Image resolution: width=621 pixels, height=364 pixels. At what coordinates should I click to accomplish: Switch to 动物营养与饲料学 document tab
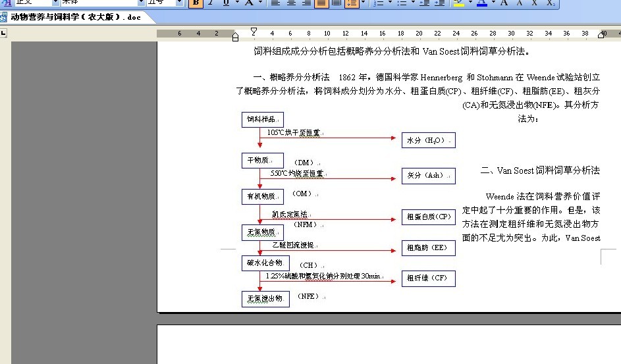(x=76, y=17)
